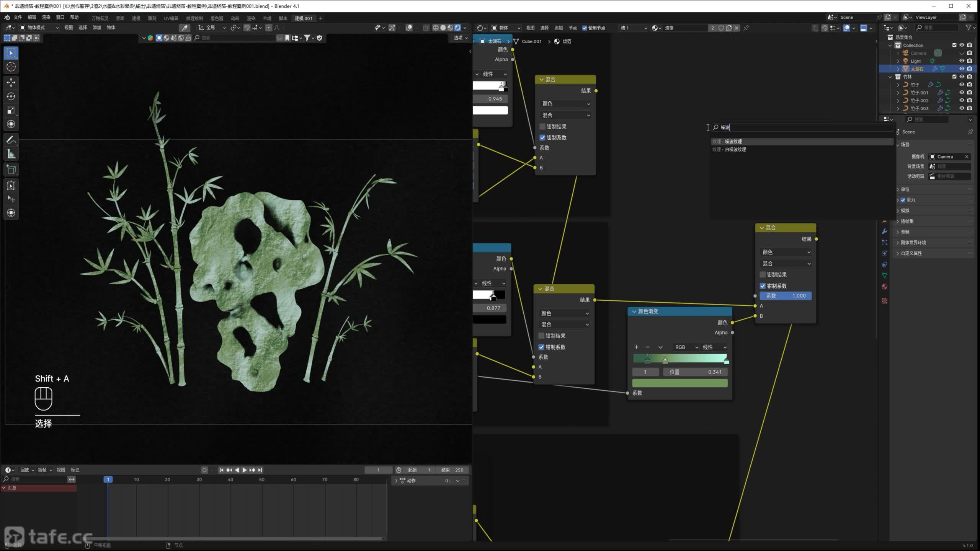Pin the material in node editor header
The image size is (980, 551).
point(746,28)
